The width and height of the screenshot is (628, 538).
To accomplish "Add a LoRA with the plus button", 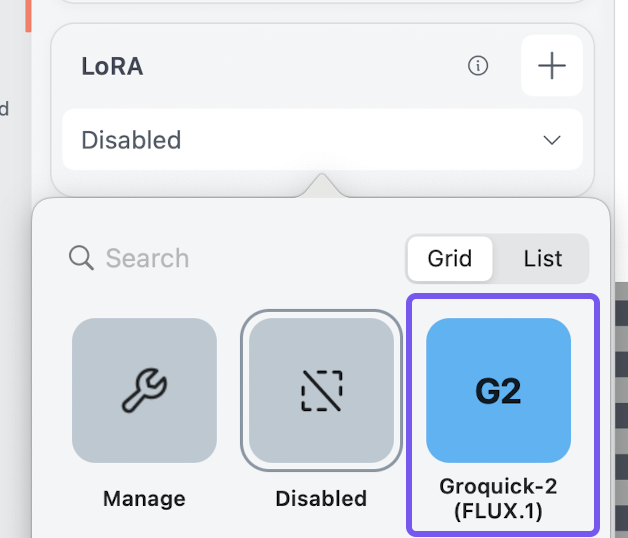I will (x=552, y=66).
